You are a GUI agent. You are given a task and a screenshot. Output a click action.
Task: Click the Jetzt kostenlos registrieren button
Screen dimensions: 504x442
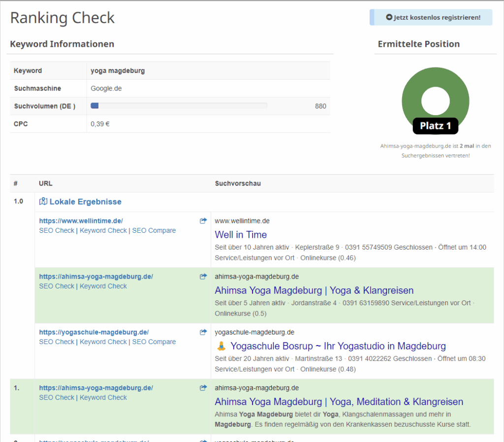point(431,17)
